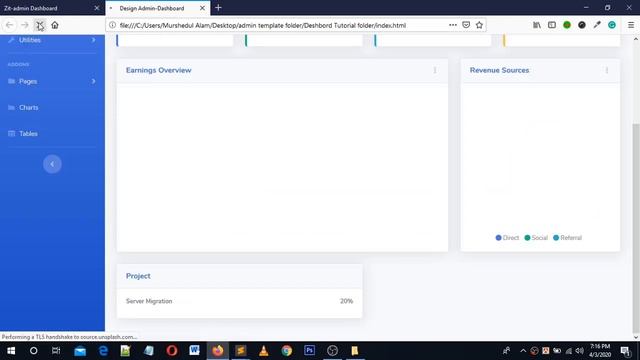The width and height of the screenshot is (640, 360).
Task: Open Photoshop from taskbar
Action: 309,351
